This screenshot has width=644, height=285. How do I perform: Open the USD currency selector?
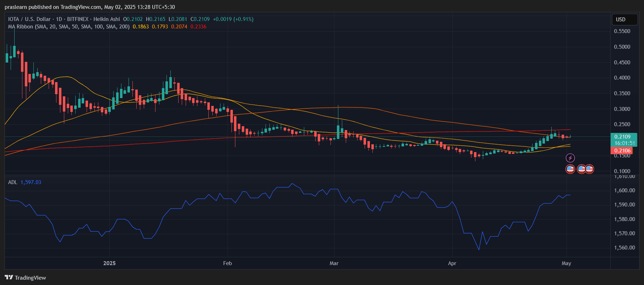tap(624, 20)
